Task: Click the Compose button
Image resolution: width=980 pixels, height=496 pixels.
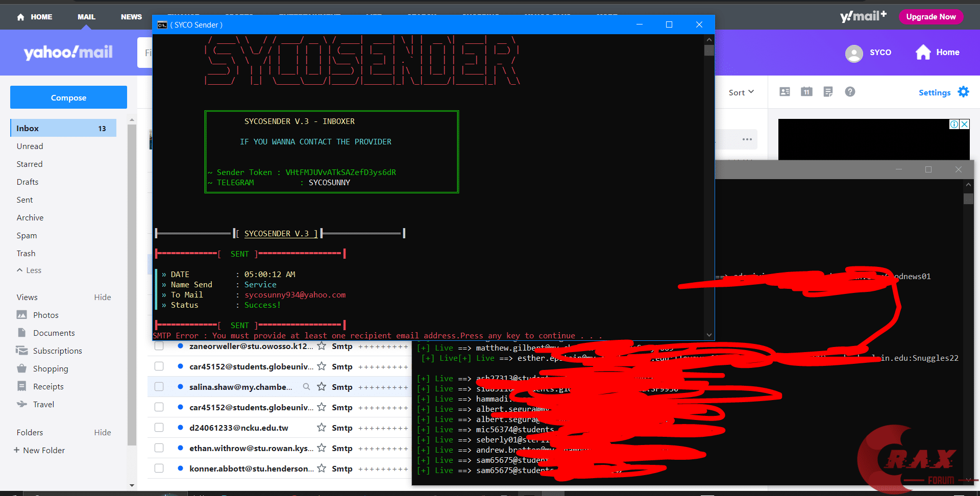Action: 68,97
